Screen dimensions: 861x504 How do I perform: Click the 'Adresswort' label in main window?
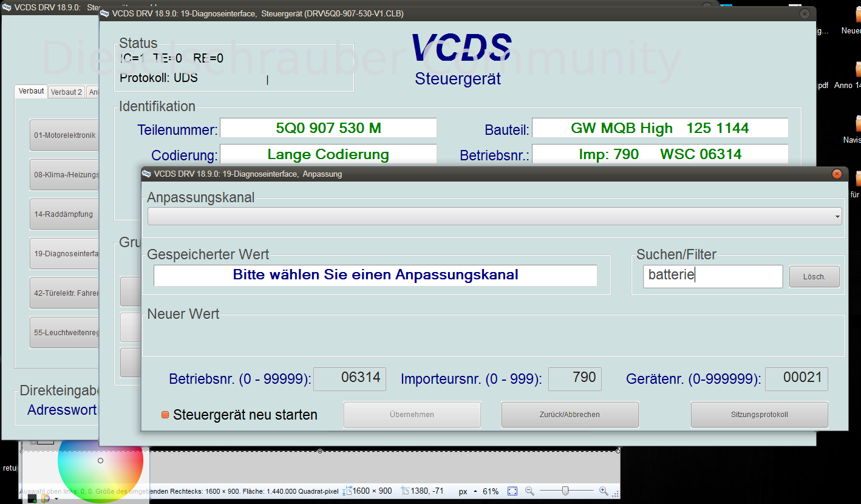[62, 410]
